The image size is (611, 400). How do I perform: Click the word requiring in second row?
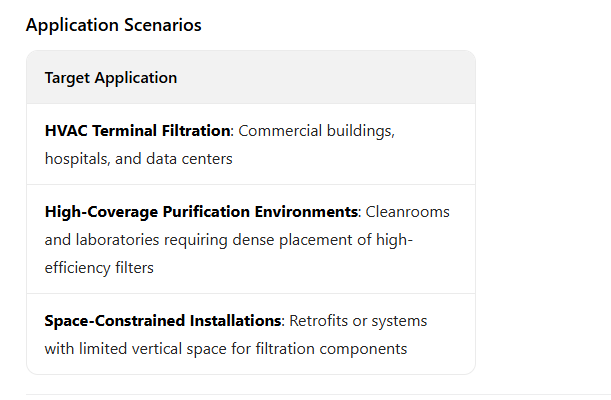coord(196,240)
